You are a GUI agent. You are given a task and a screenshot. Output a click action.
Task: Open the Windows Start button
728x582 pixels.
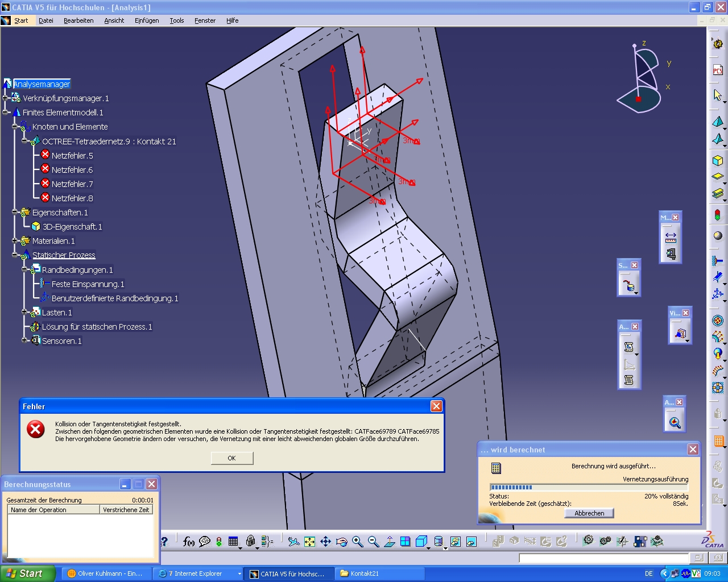[x=28, y=573]
